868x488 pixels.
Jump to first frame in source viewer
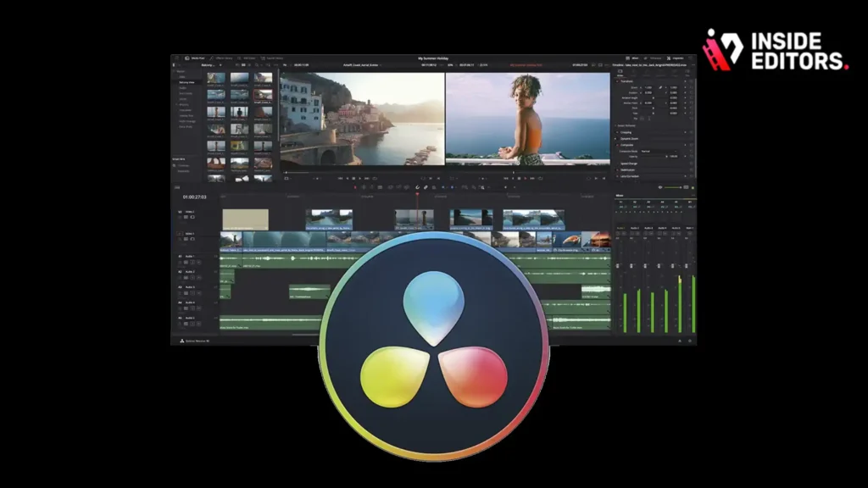pyautogui.click(x=341, y=178)
